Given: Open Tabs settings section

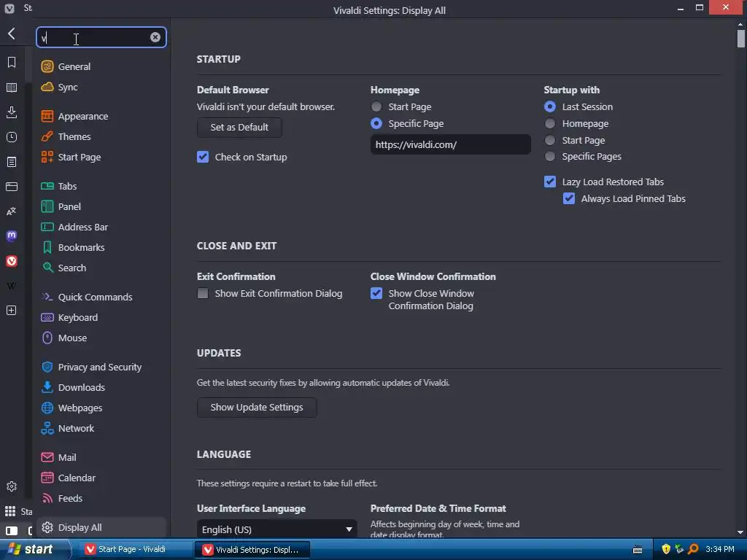Looking at the screenshot, I should coord(101,186).
